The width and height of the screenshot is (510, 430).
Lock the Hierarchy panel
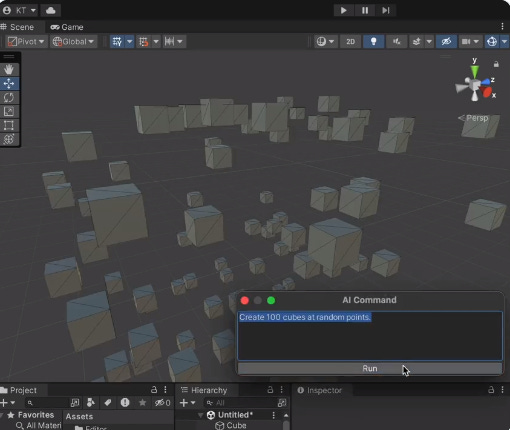[270, 390]
